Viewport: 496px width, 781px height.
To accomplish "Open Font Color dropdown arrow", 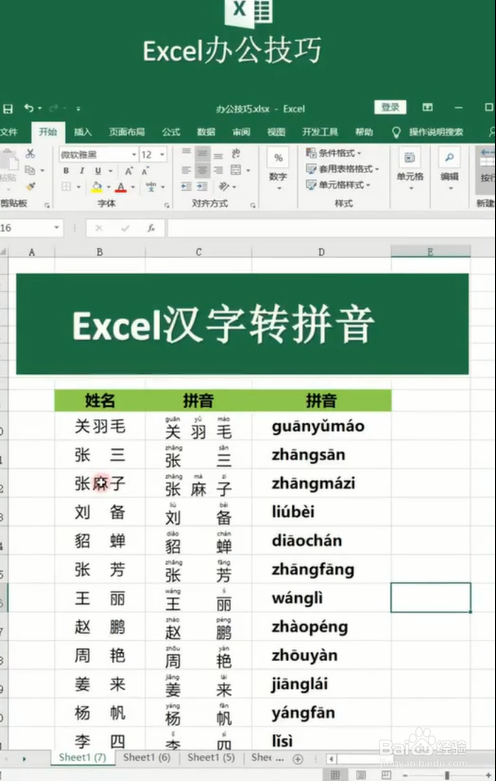I will pos(133,187).
